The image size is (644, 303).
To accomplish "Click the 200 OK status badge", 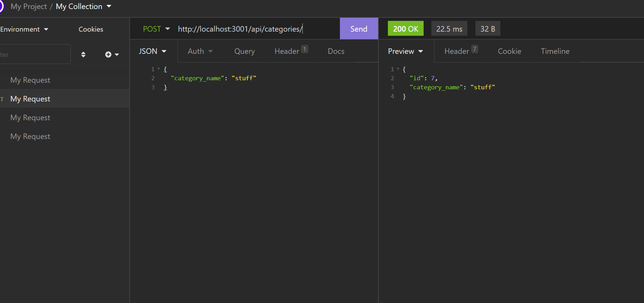I will pos(406,28).
